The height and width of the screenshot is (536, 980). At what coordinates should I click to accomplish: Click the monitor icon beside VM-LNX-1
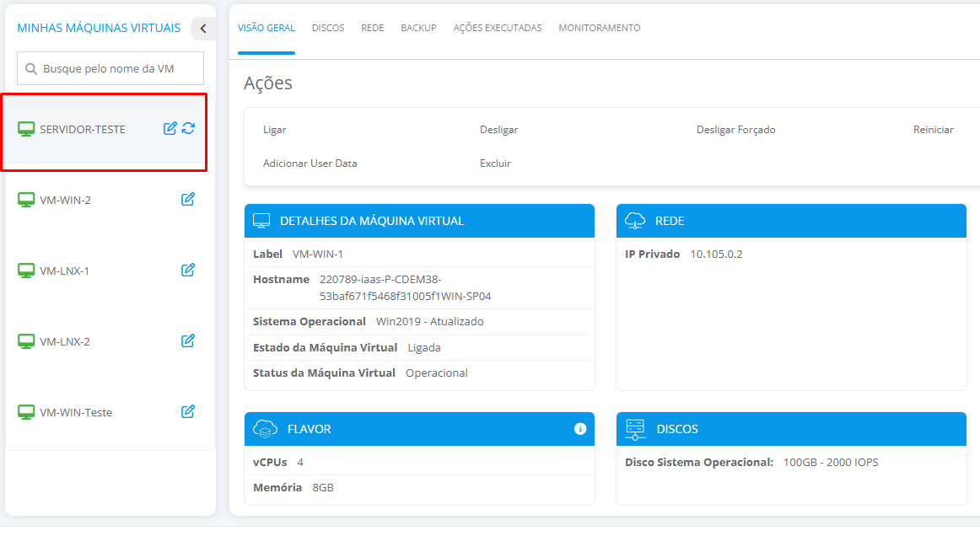(26, 271)
